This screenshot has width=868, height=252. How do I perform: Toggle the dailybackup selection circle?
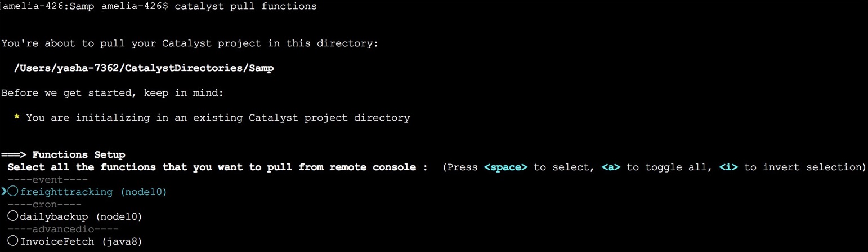(x=13, y=216)
